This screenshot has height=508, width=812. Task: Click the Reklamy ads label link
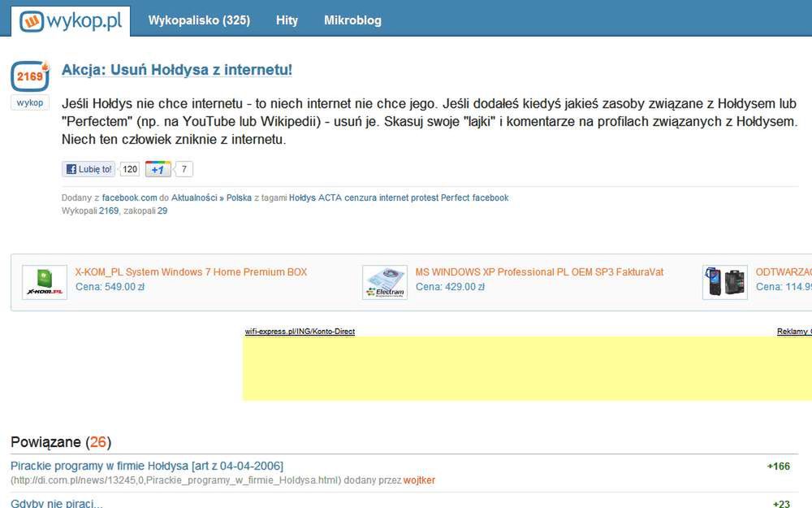(x=794, y=332)
